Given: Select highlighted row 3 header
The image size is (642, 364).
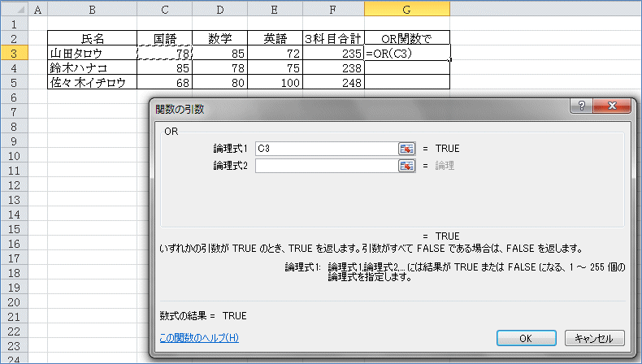Looking at the screenshot, I should pos(15,54).
